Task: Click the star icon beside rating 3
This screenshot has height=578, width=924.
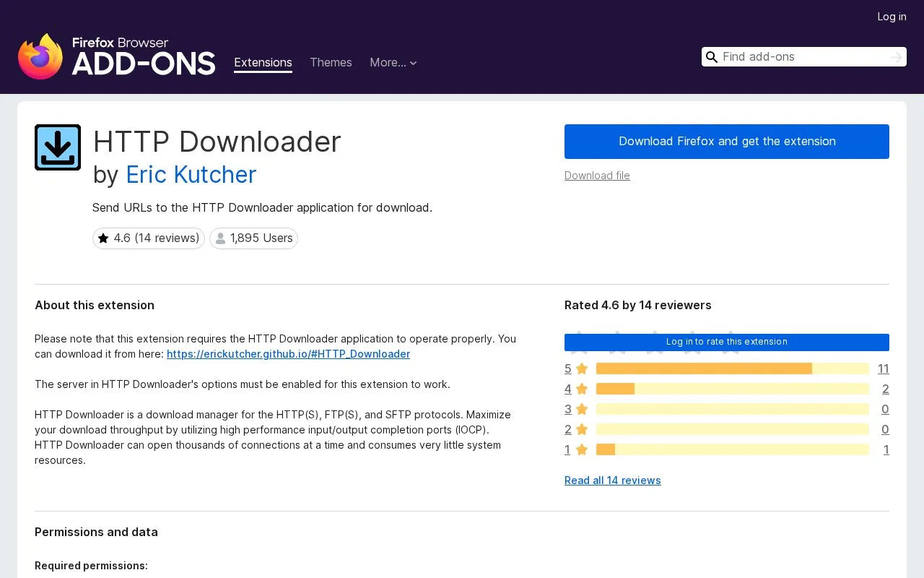Action: tap(582, 410)
